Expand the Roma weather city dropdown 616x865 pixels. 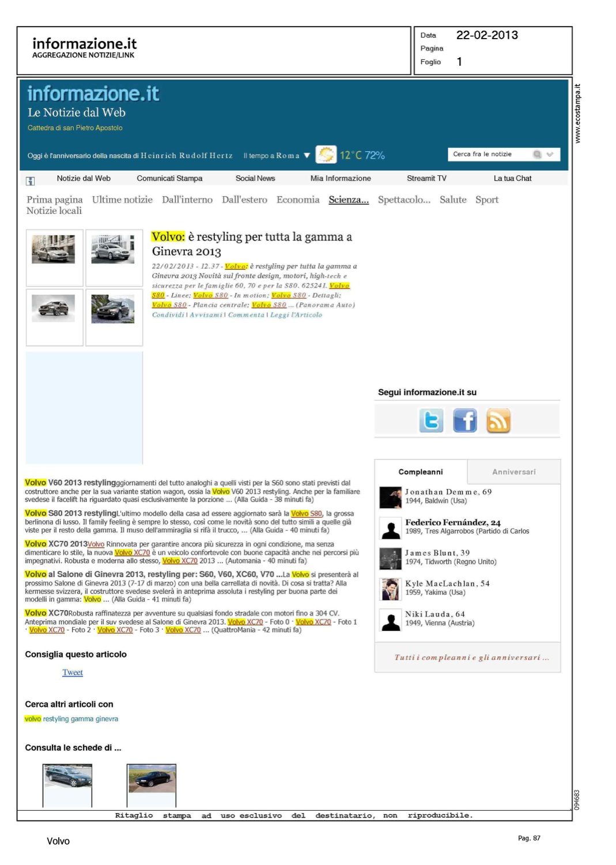[307, 155]
